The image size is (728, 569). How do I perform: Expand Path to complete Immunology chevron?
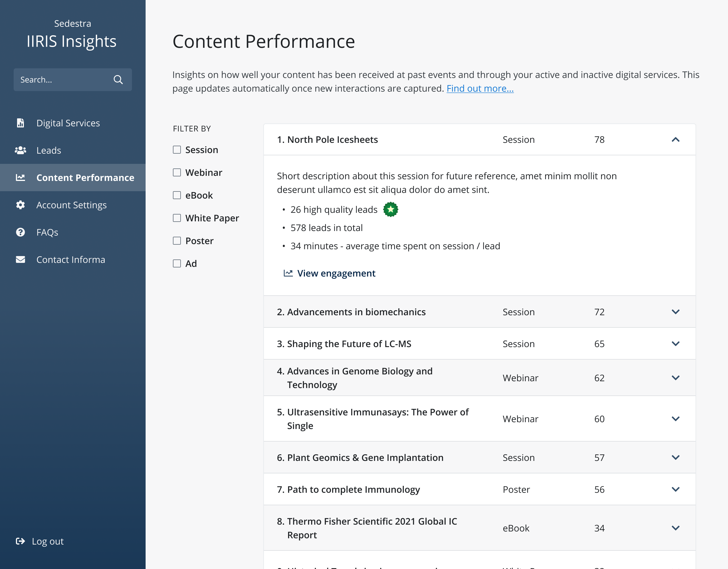(x=675, y=489)
